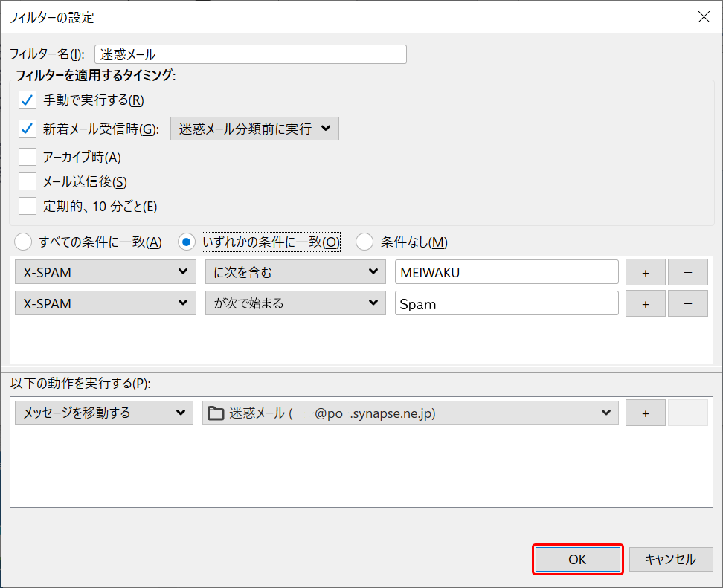The width and height of the screenshot is (723, 588).
Task: Enable 定期的、10 分ごと checkbox
Action: coord(28,206)
